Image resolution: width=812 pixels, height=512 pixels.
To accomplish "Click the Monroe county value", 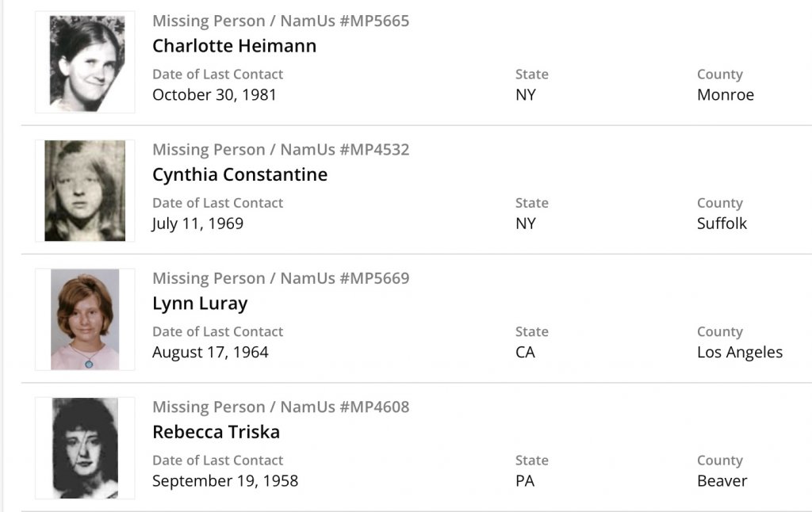I will click(x=726, y=95).
